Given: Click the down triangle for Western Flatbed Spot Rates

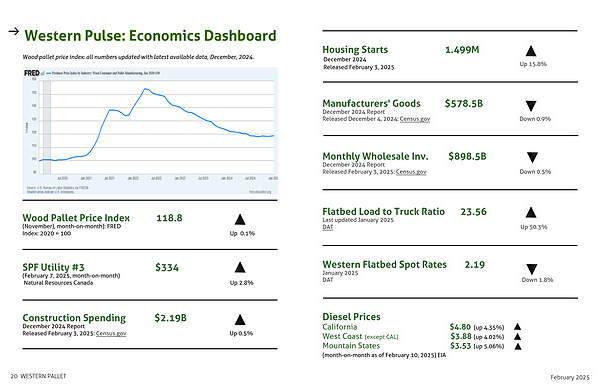Looking at the screenshot, I should (x=532, y=269).
